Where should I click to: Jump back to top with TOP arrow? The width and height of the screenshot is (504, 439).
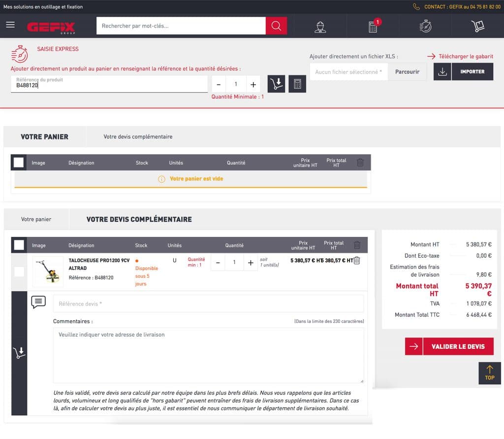[x=490, y=373]
